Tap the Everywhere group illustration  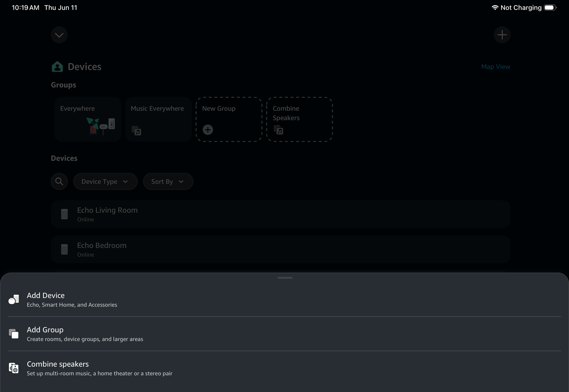pos(101,126)
